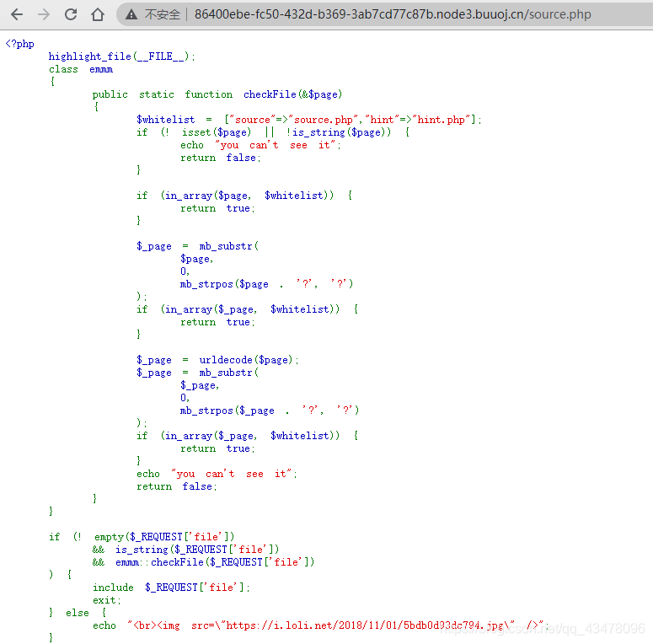The width and height of the screenshot is (653, 644).
Task: Click the address bar URL field
Action: point(392,14)
